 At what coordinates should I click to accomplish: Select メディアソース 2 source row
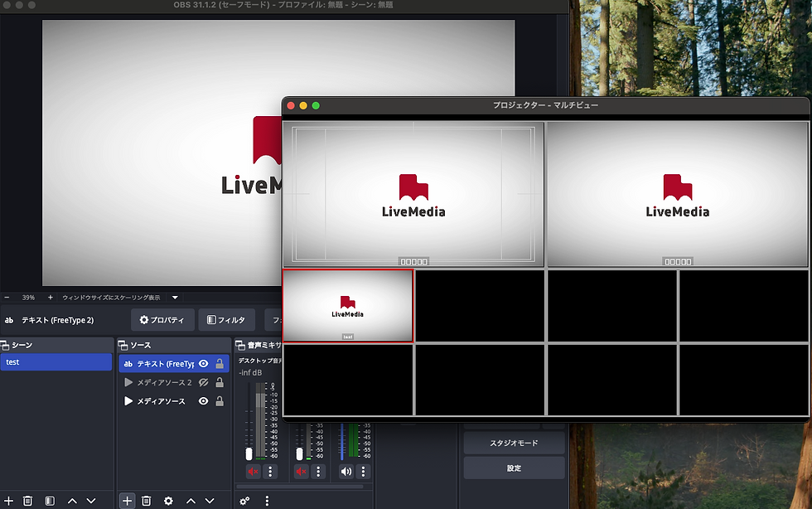tap(174, 382)
